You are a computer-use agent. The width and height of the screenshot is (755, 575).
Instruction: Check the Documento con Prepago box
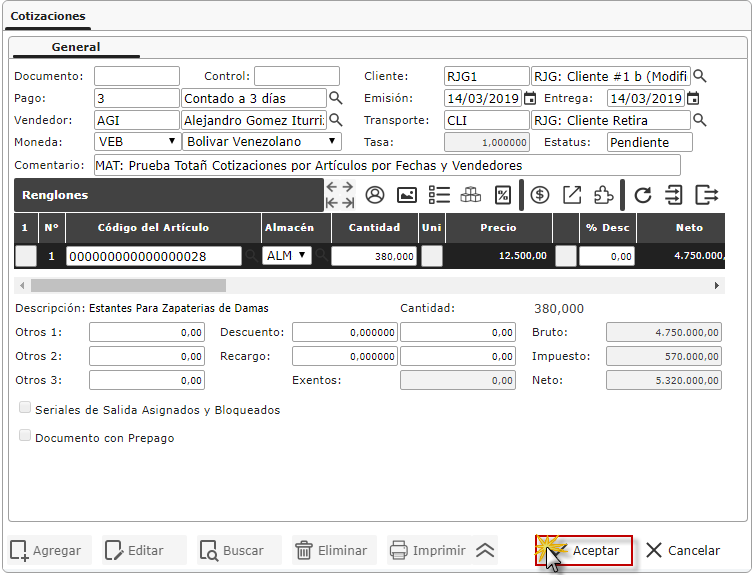coord(25,436)
